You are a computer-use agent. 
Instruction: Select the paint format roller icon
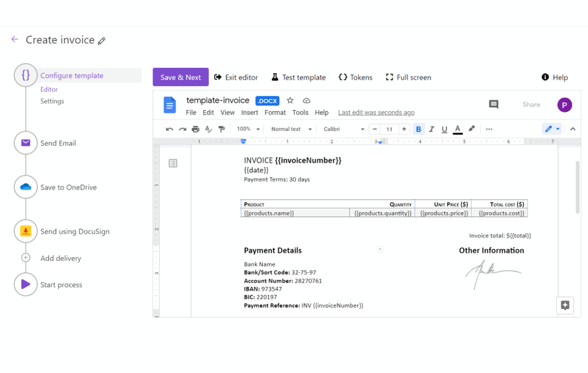(x=221, y=129)
